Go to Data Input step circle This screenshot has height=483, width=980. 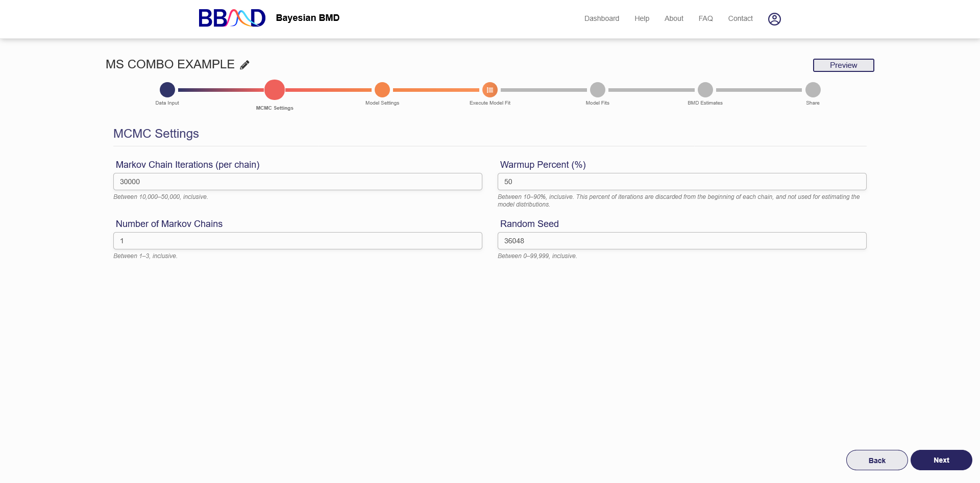167,90
